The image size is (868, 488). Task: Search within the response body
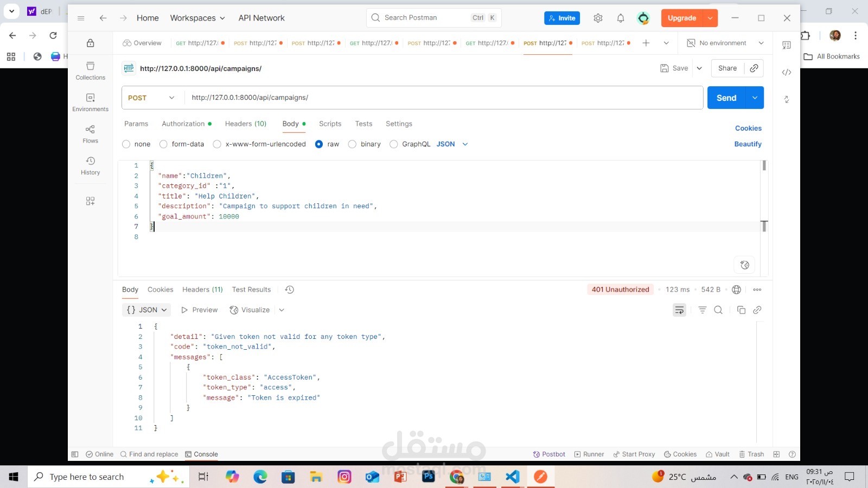[718, 310]
